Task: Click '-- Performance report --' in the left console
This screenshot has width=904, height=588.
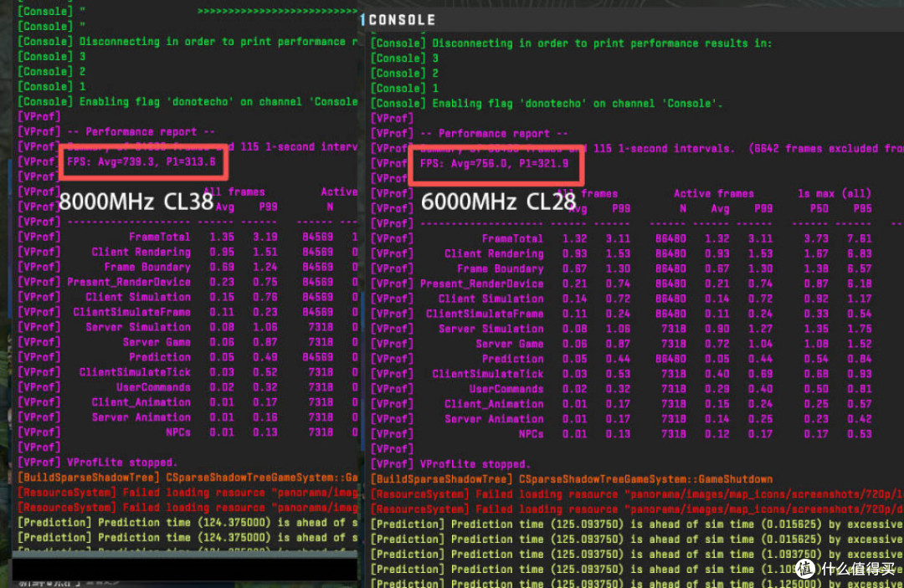Action: [x=141, y=132]
